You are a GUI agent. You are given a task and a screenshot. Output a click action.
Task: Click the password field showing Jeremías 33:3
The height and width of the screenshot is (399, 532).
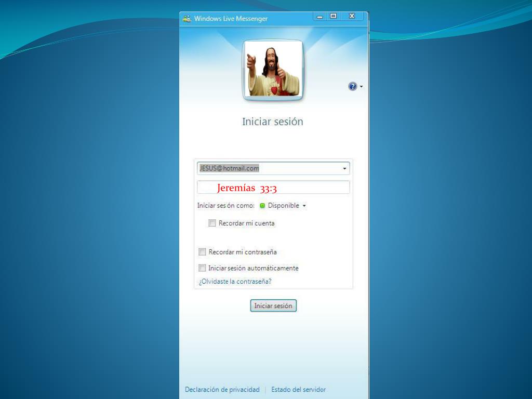pos(273,187)
